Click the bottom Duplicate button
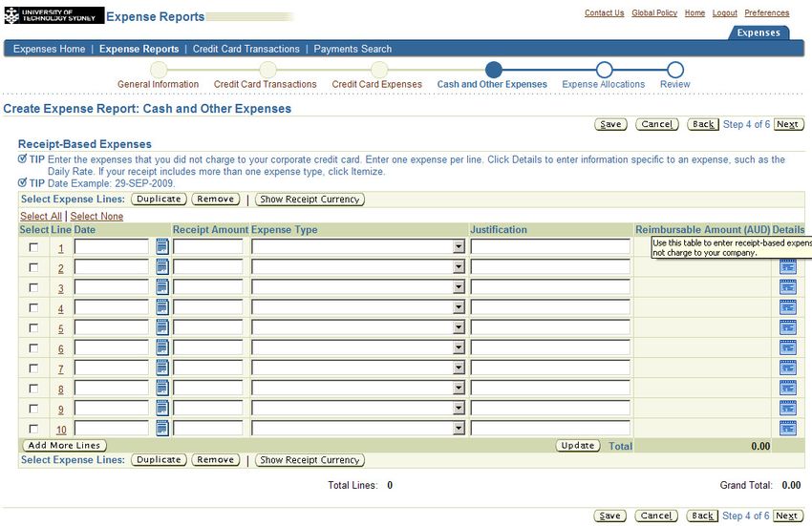The height and width of the screenshot is (526, 812). click(159, 460)
